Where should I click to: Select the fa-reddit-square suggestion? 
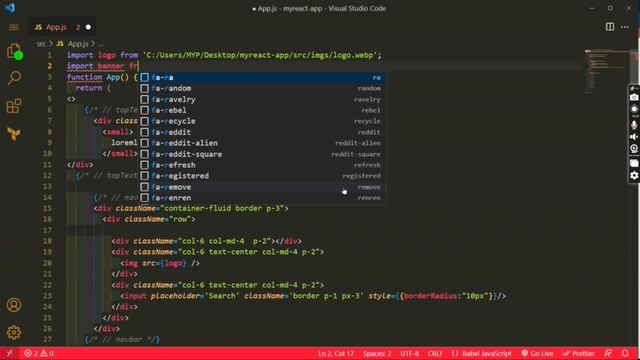click(262, 154)
